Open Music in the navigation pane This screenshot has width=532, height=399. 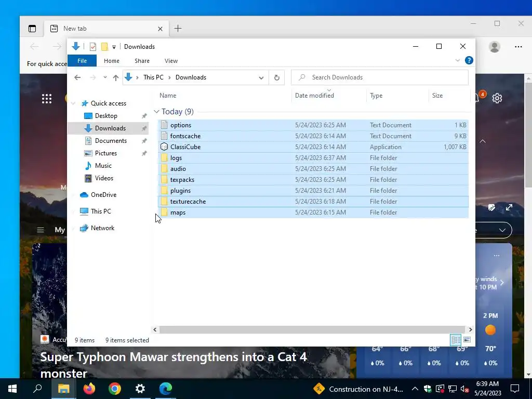pyautogui.click(x=103, y=166)
